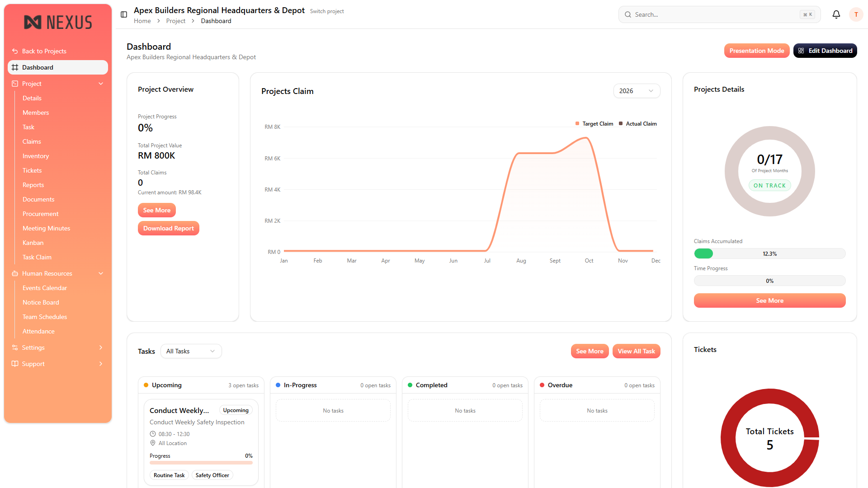
Task: Expand the Settings sidebar chevron
Action: coord(101,347)
